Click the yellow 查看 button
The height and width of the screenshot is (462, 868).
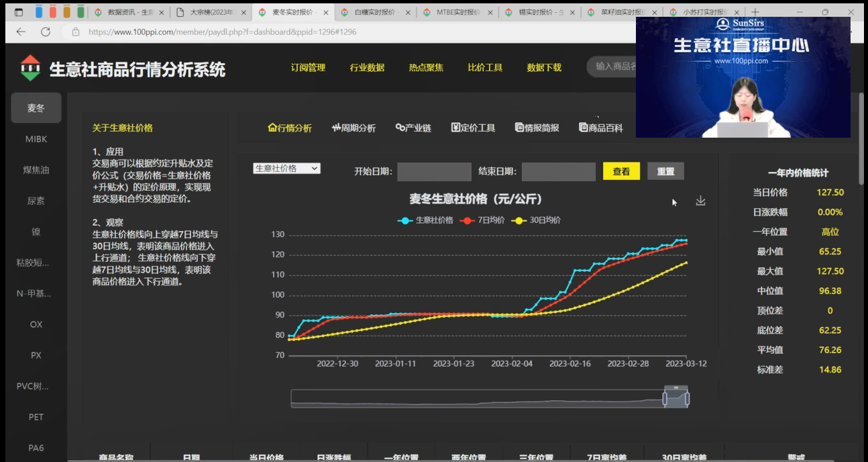pyautogui.click(x=621, y=171)
